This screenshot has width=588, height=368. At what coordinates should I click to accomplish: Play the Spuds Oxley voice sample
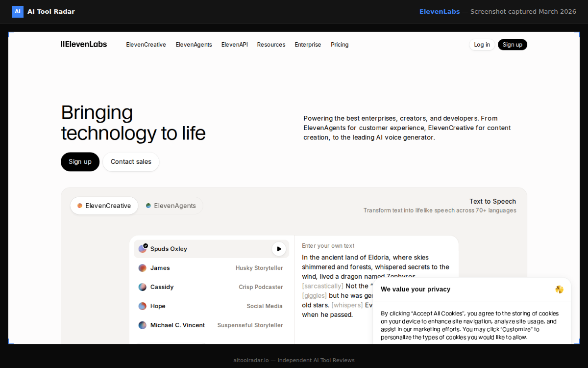point(279,249)
